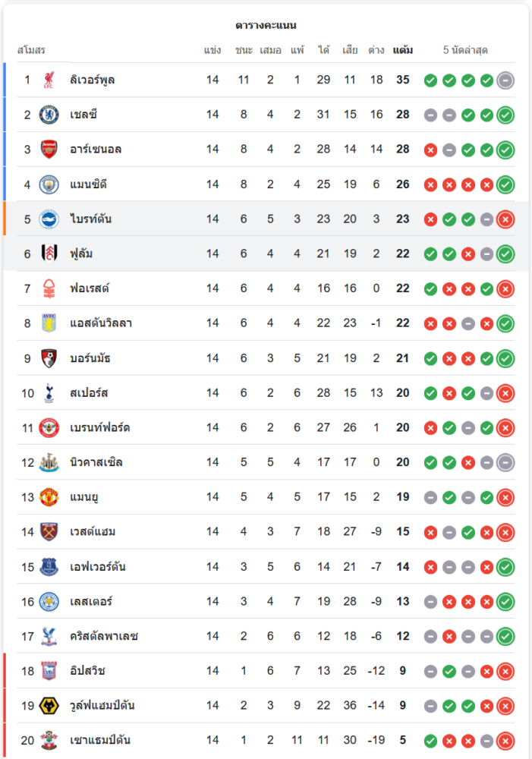
Task: Click the Manchester City crest icon
Action: tap(49, 184)
